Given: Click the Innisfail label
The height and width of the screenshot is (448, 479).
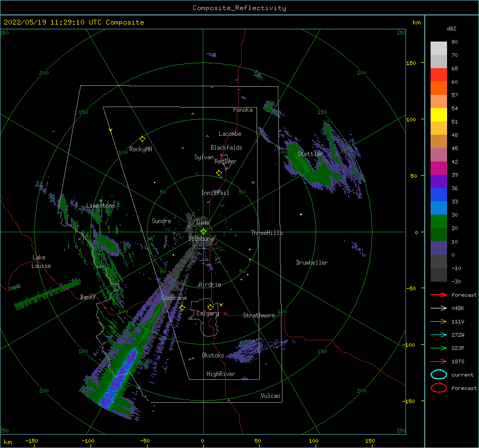Looking at the screenshot, I should click(215, 193).
